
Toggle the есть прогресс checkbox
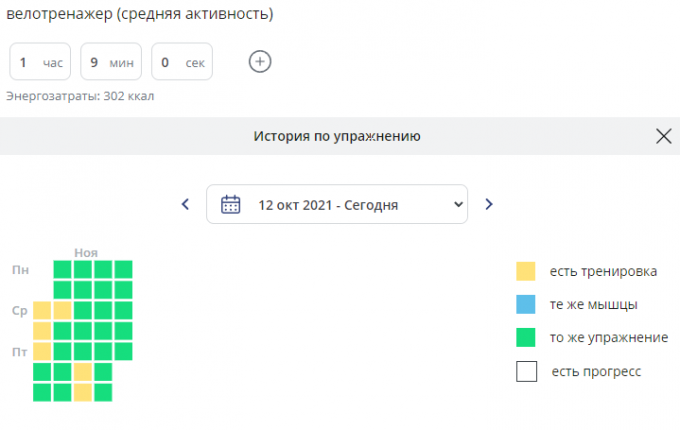[526, 371]
